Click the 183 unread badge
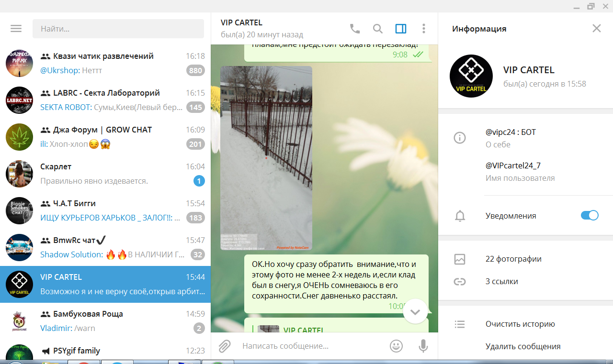 [x=195, y=218]
